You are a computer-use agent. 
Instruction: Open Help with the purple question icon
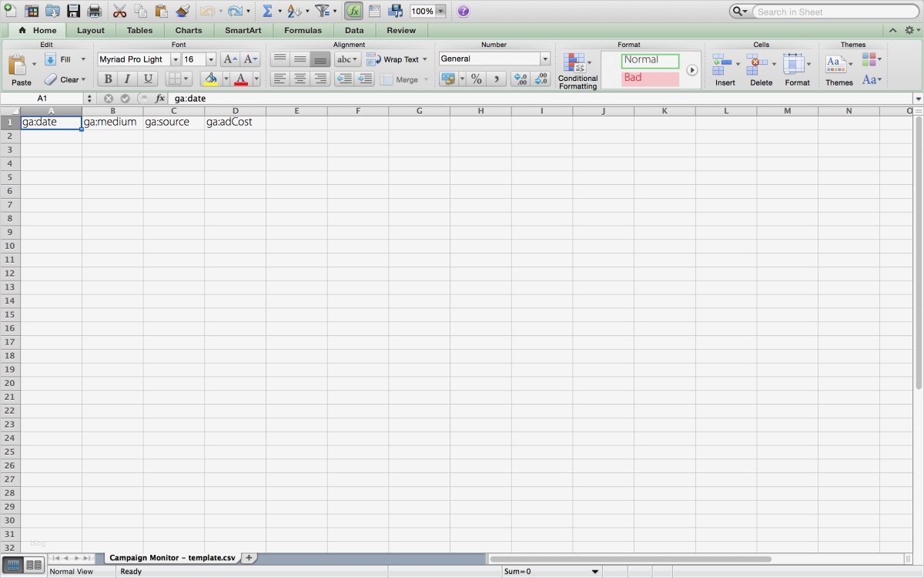coord(463,12)
